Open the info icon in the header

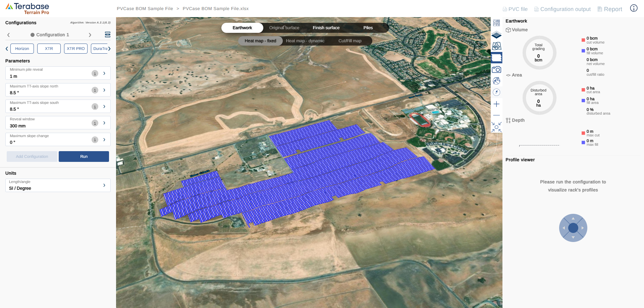634,8
